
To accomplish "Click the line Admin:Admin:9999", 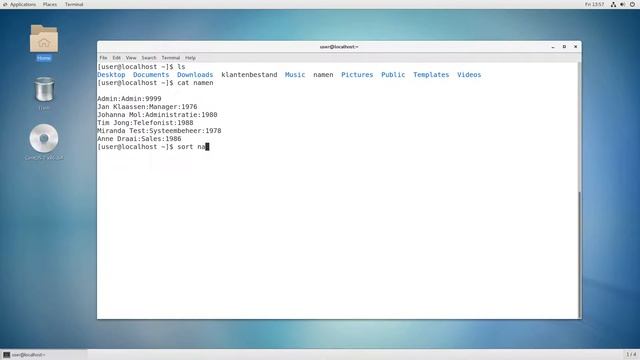I will coord(129,99).
